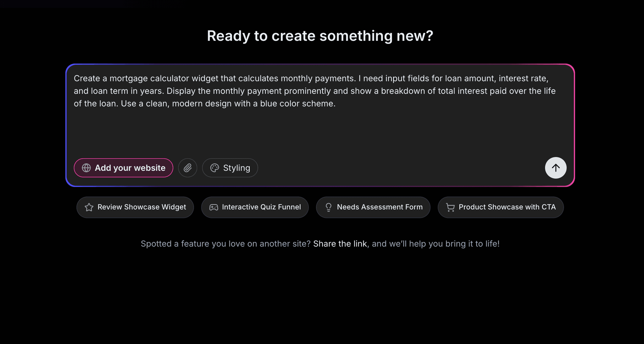The image size is (644, 344).
Task: Click the globe icon on Add your website
Action: tap(86, 168)
